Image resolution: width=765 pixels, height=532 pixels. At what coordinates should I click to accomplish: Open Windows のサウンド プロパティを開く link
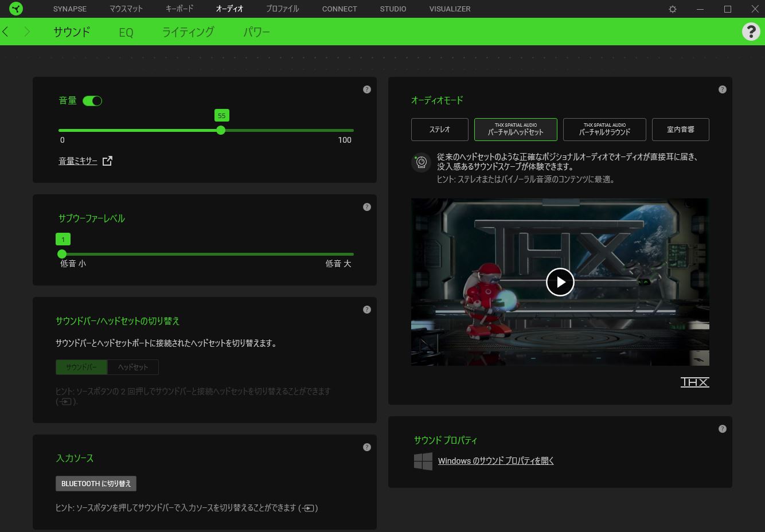pyautogui.click(x=496, y=461)
